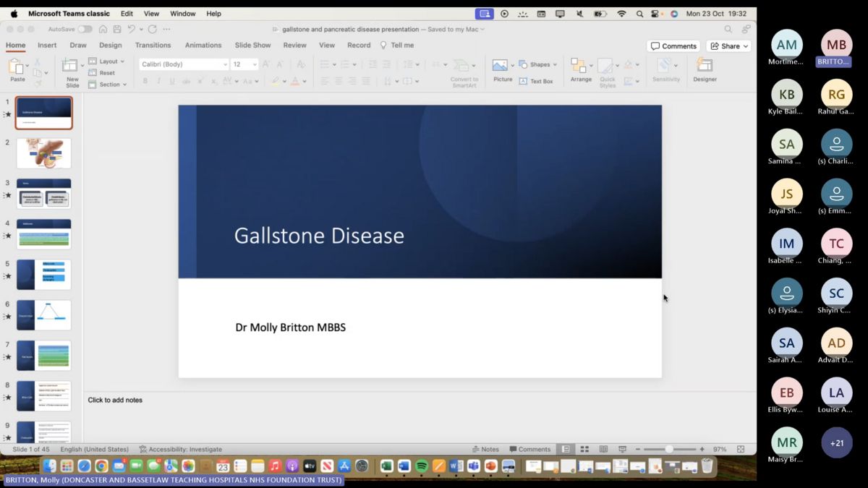Image resolution: width=868 pixels, height=488 pixels.
Task: Open the Arrange tool
Action: 580,70
